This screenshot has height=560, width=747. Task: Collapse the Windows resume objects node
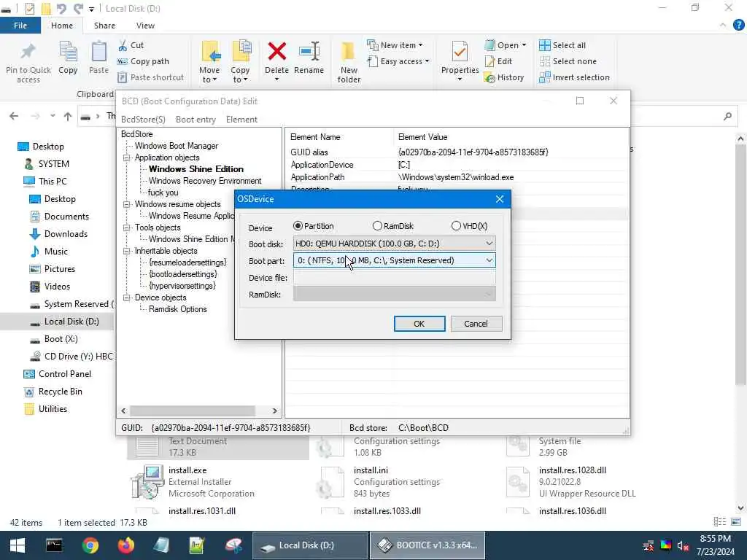(127, 204)
